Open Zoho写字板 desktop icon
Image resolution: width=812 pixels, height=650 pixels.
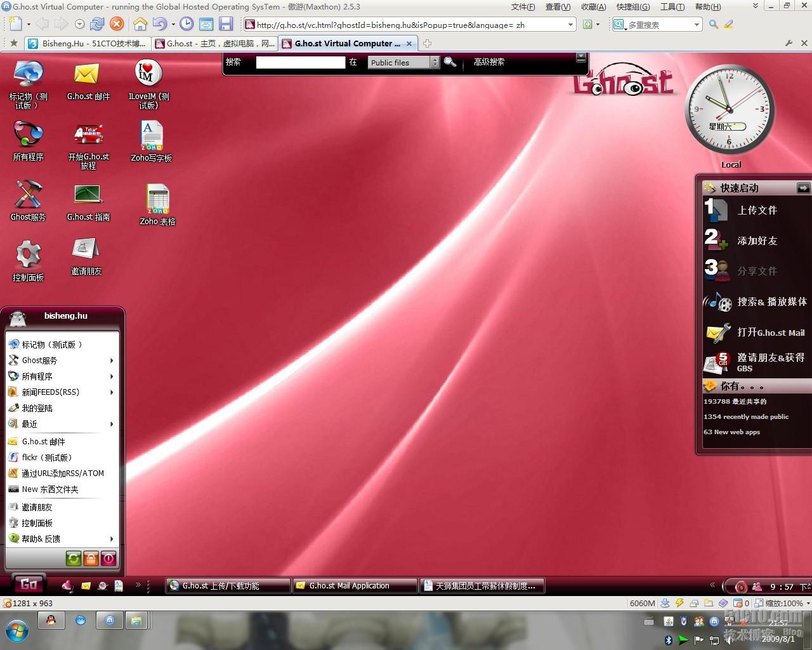(151, 141)
